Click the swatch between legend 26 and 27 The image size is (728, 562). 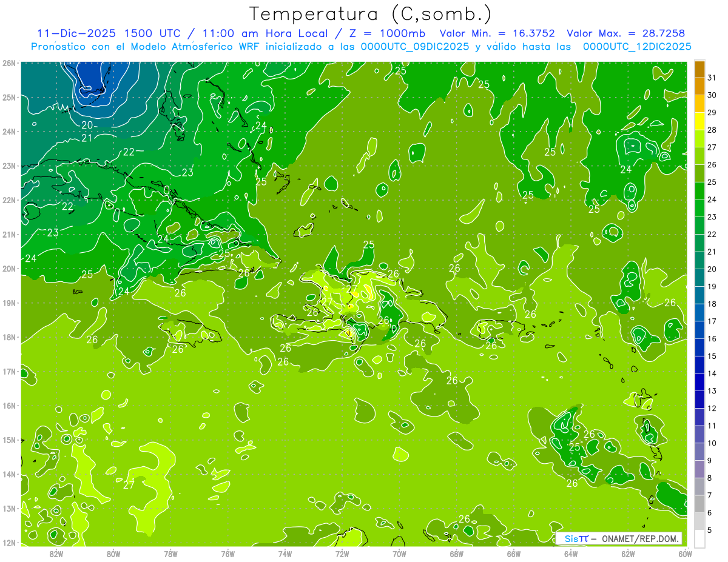699,156
